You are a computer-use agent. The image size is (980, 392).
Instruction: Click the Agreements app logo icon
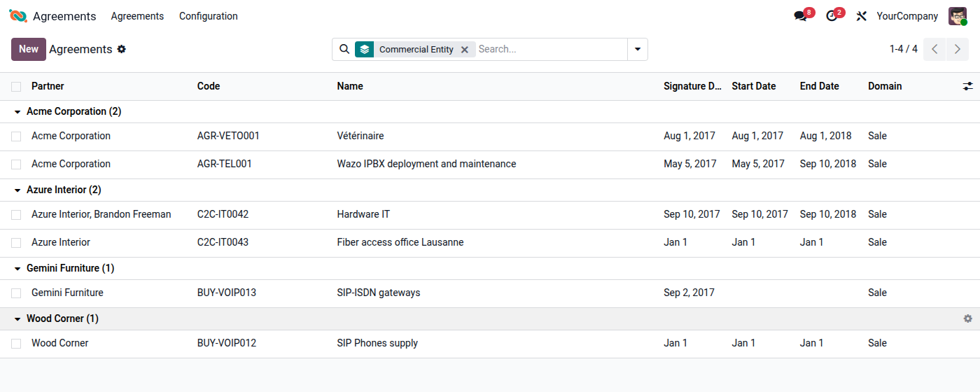pyautogui.click(x=18, y=16)
